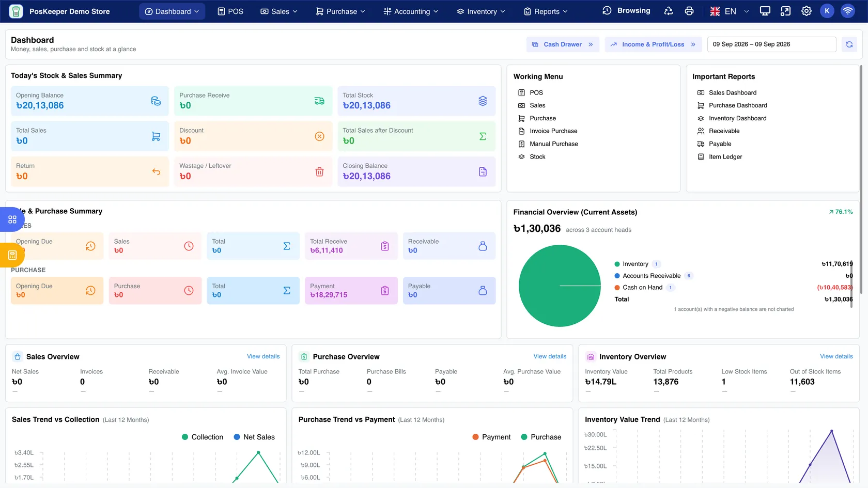
Task: Toggle the Net Sales series legend
Action: tap(254, 437)
